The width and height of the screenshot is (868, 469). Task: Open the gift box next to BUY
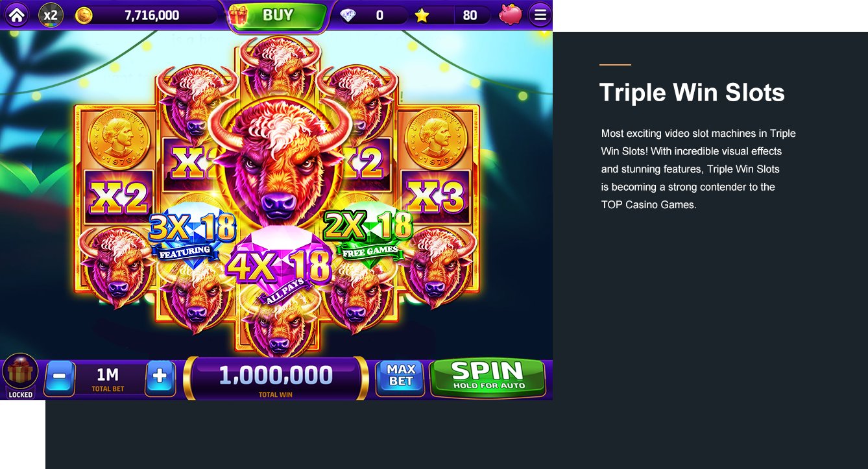pyautogui.click(x=239, y=16)
